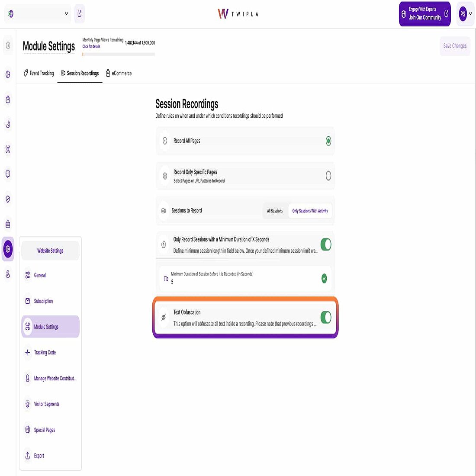Click the feedback chat bubble icon in sidebar

8,174
